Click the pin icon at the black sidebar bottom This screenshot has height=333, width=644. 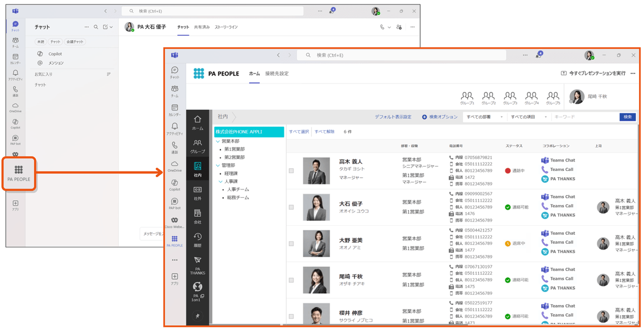click(x=197, y=316)
